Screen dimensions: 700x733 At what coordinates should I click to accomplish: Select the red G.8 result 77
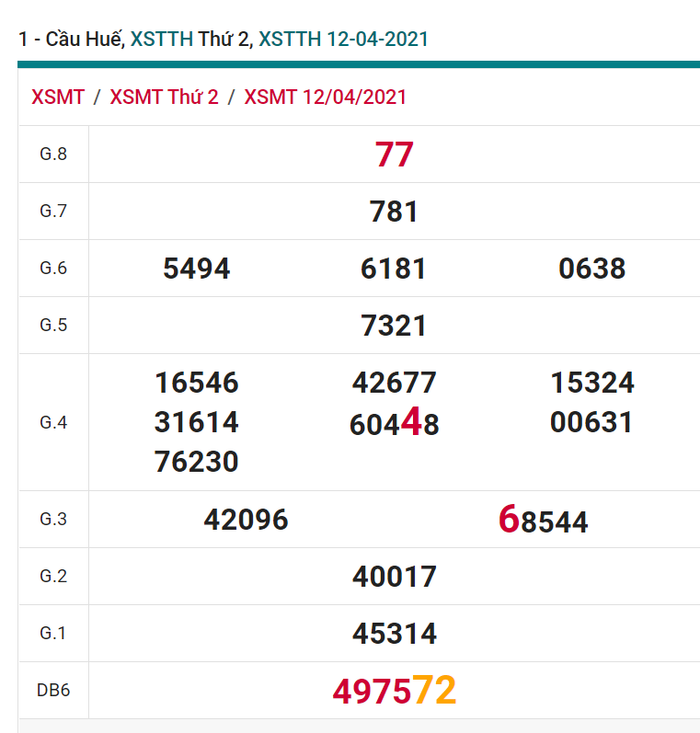coord(394,155)
